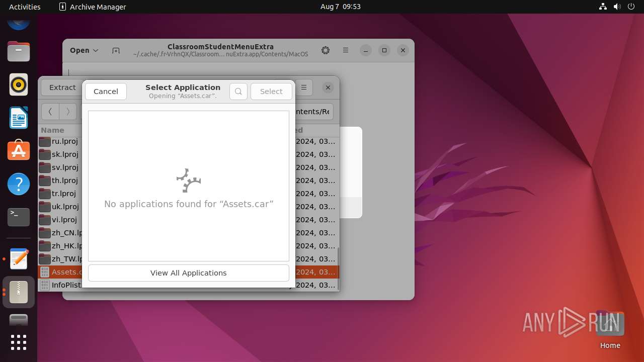Click the gear icon in the back window header
This screenshot has height=362, width=644.
point(326,50)
